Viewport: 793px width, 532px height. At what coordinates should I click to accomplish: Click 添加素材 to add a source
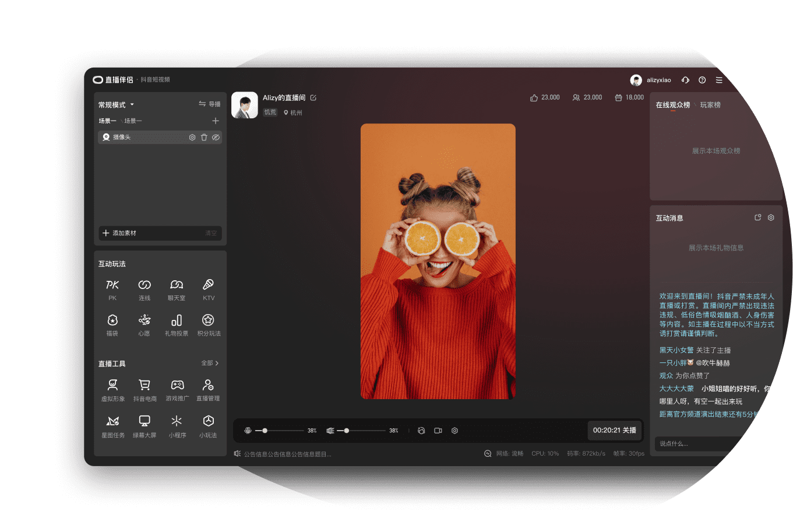(119, 232)
